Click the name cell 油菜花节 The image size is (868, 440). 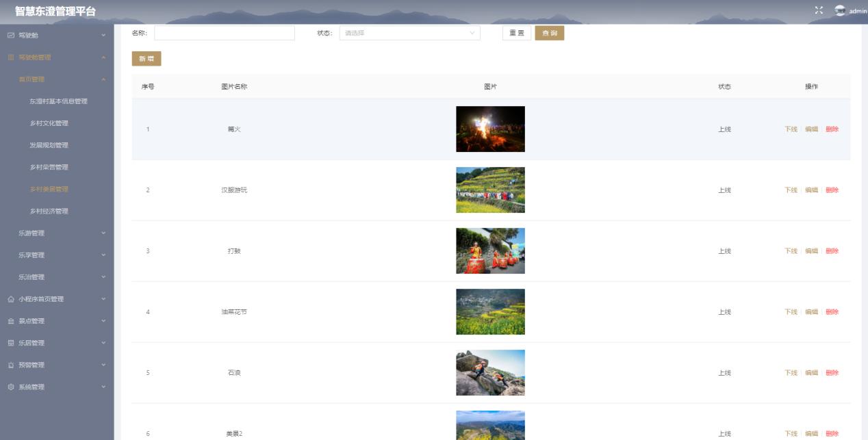234,312
